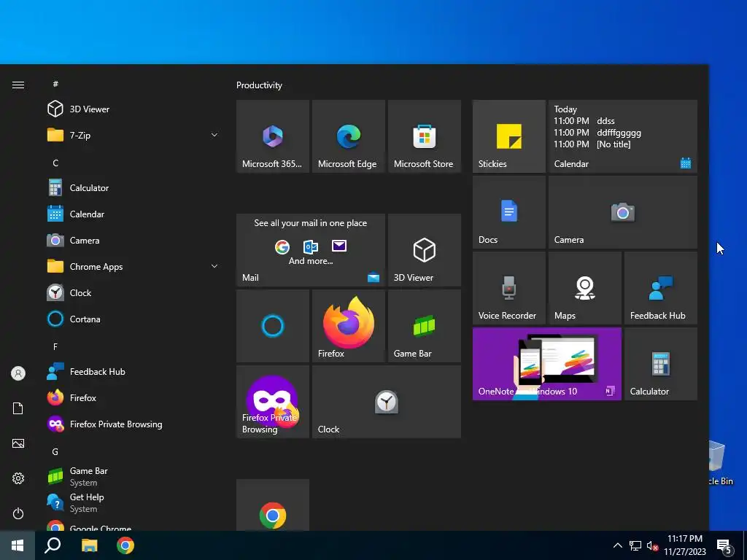The width and height of the screenshot is (747, 560).
Task: Launch the Google Chrome tile
Action: 273,505
